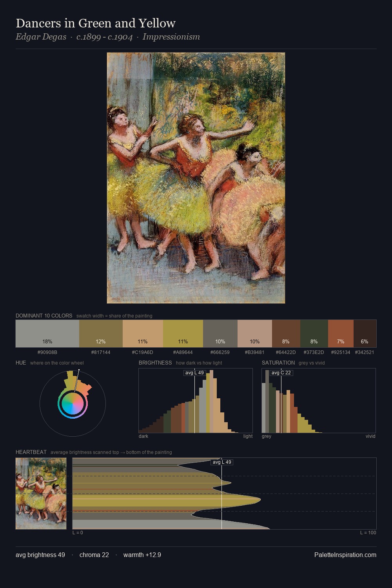Click the 6% share label
Image resolution: width=392 pixels, height=588 pixels.
(x=365, y=341)
